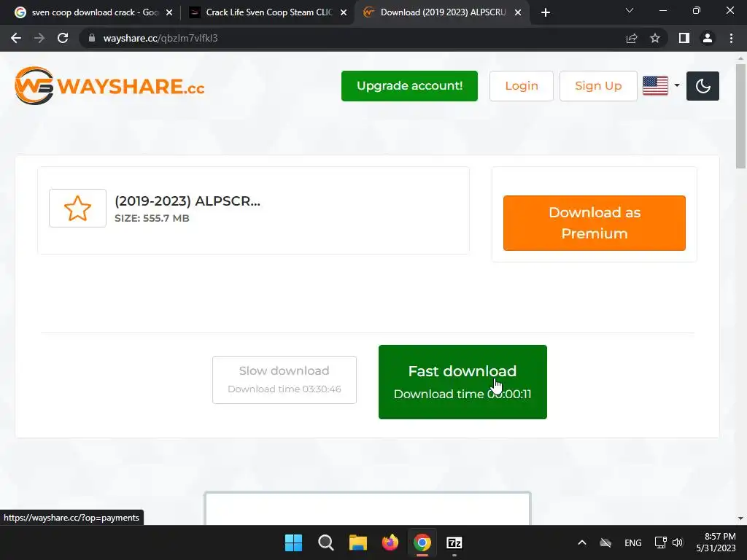Choose the Fast download option
The image size is (747, 560).
click(x=462, y=382)
